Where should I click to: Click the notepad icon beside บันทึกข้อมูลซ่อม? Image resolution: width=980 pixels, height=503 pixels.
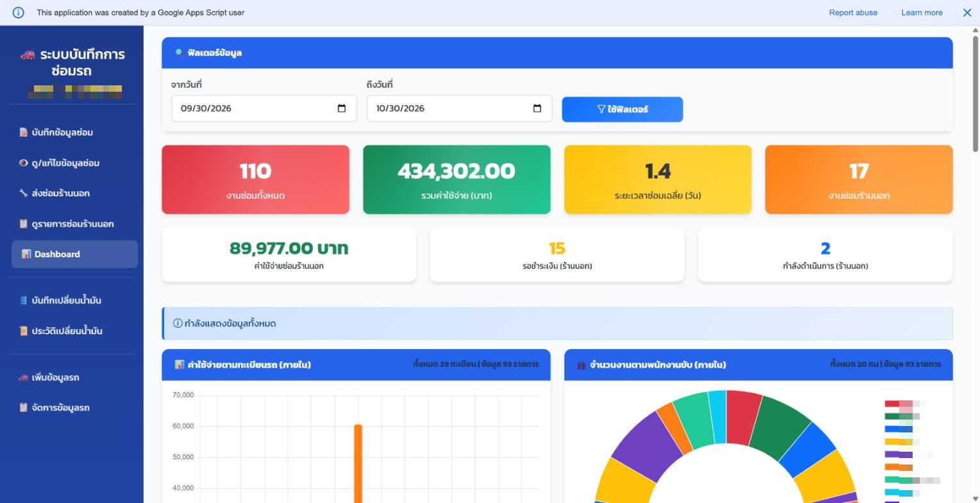click(x=24, y=132)
